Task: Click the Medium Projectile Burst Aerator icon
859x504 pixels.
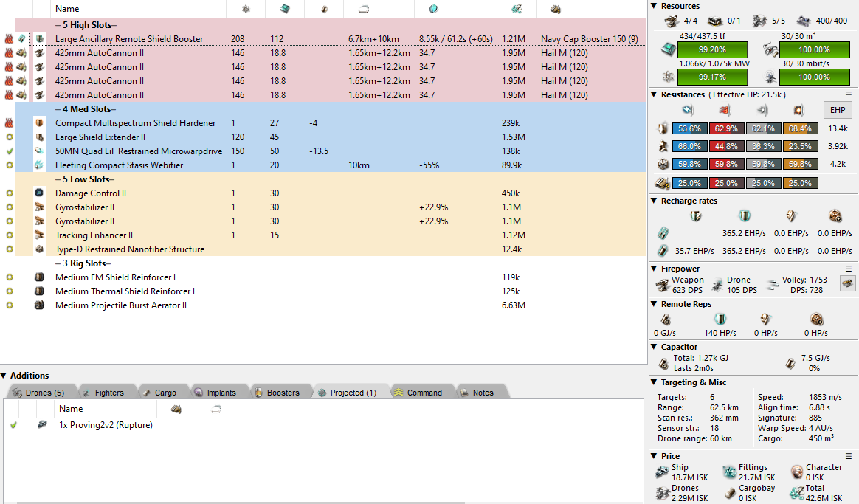Action: pyautogui.click(x=40, y=305)
